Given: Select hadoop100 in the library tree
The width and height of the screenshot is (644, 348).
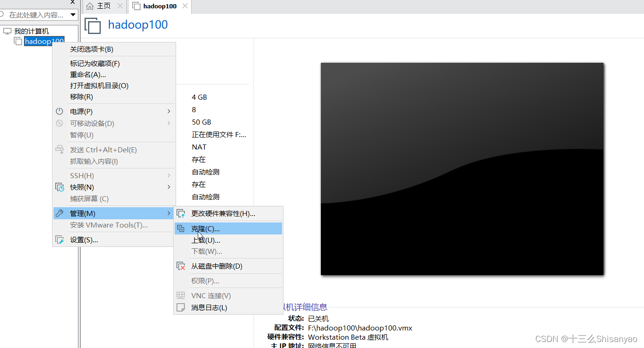Looking at the screenshot, I should (x=44, y=42).
